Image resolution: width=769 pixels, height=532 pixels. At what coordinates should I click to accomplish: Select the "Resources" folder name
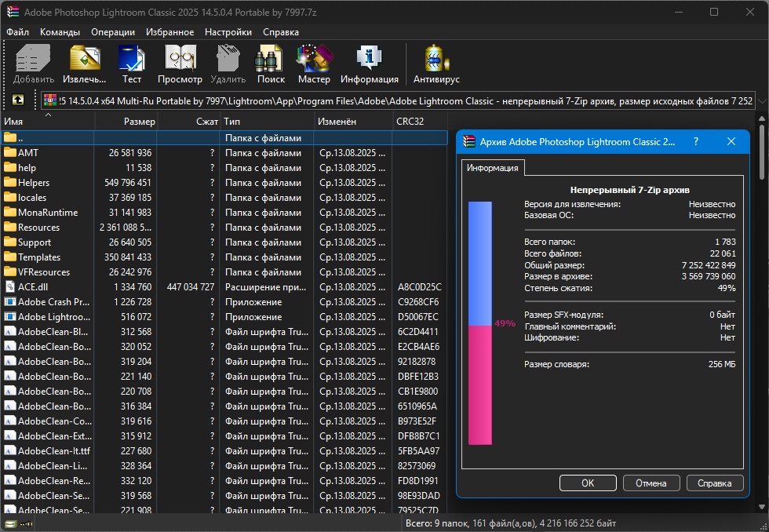pyautogui.click(x=38, y=228)
